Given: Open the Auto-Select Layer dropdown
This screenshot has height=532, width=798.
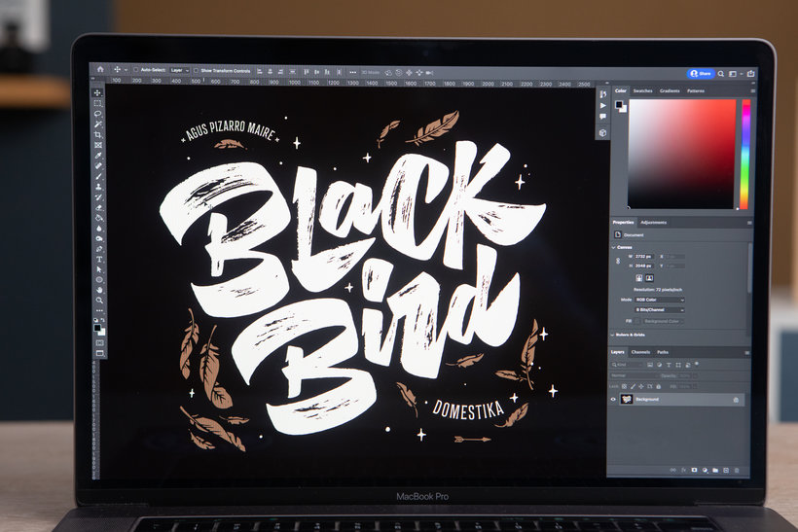Looking at the screenshot, I should [180, 70].
